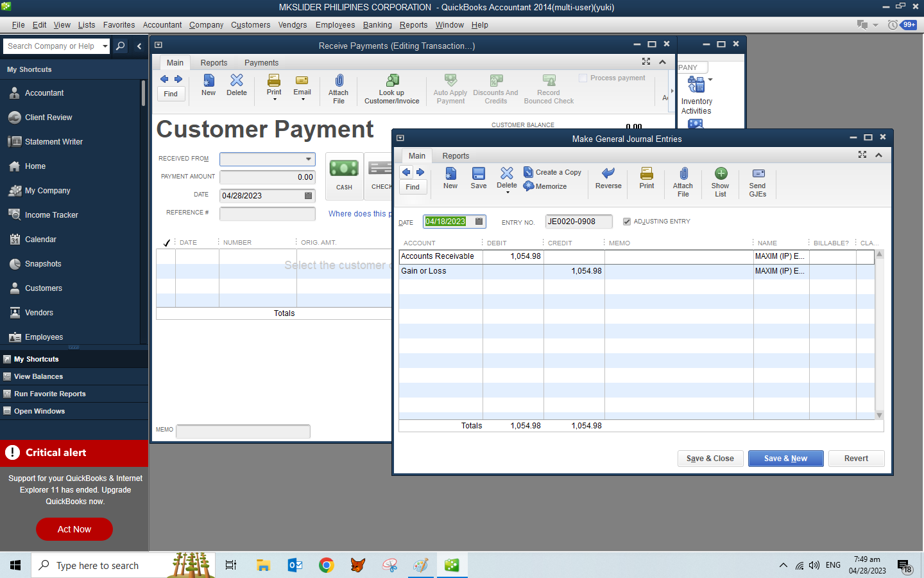This screenshot has height=578, width=924.
Task: Open Received From dropdown
Action: 309,159
